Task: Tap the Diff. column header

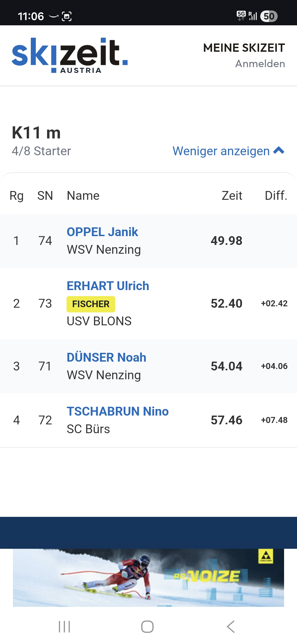Action: [x=276, y=196]
